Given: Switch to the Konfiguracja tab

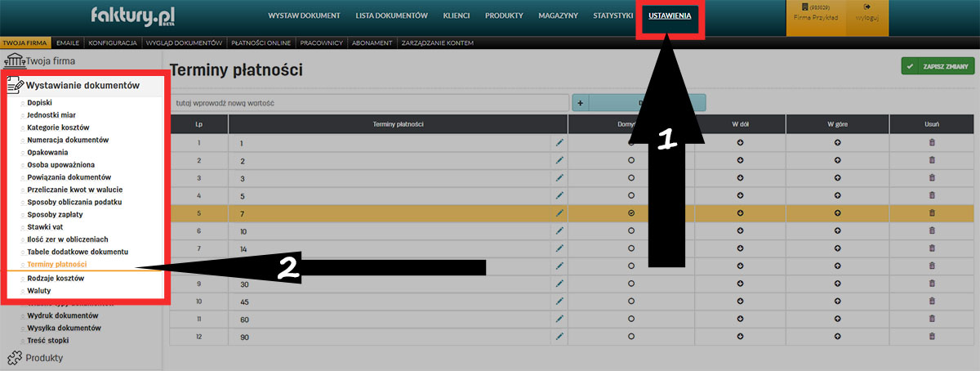Looking at the screenshot, I should tap(112, 42).
